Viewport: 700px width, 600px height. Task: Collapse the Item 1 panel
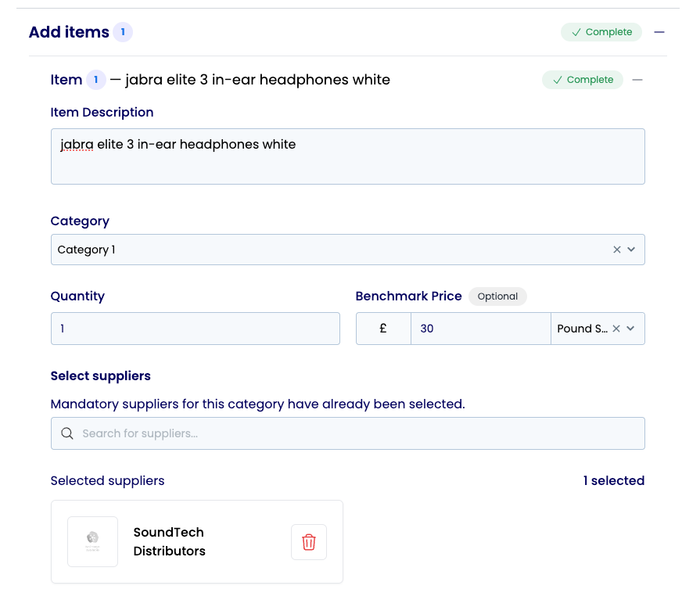tap(637, 80)
